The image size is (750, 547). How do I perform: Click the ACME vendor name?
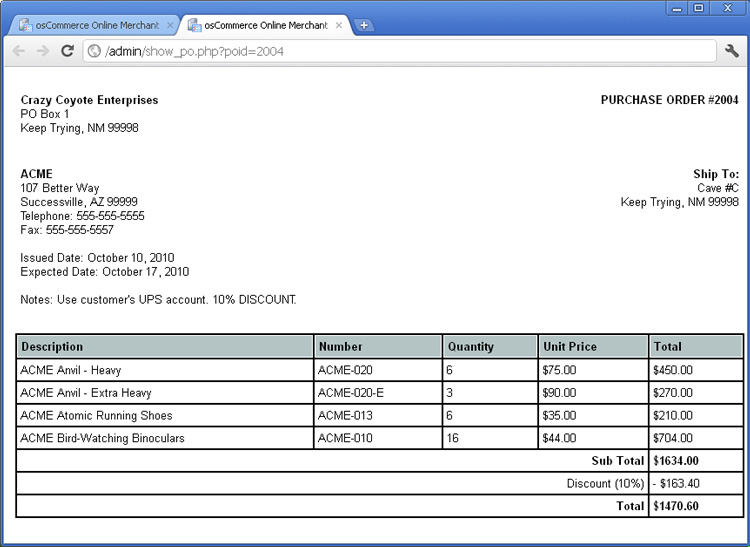(36, 174)
